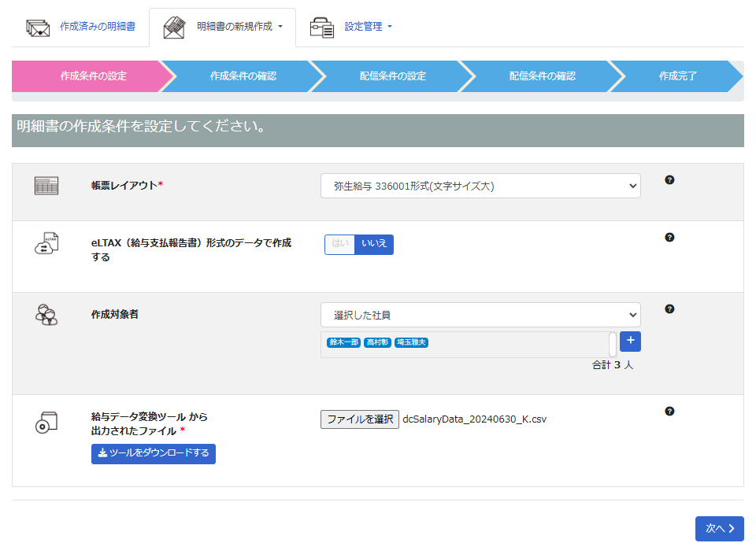Open the 帳票レイアウト dropdown
Viewport: 756px width, 554px height.
click(x=480, y=187)
